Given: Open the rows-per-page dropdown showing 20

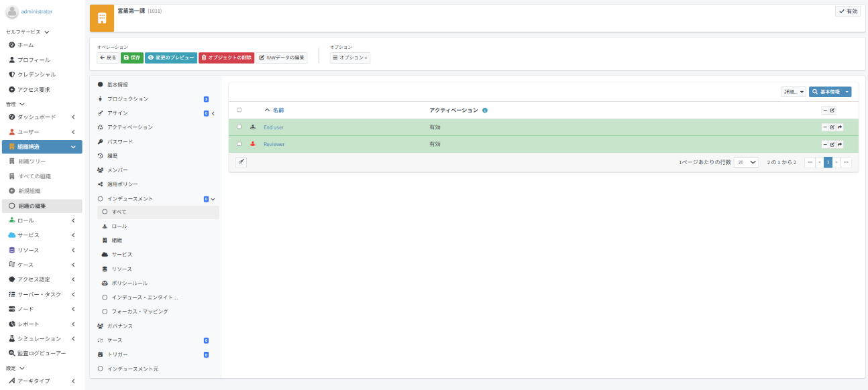Looking at the screenshot, I should click(x=746, y=162).
